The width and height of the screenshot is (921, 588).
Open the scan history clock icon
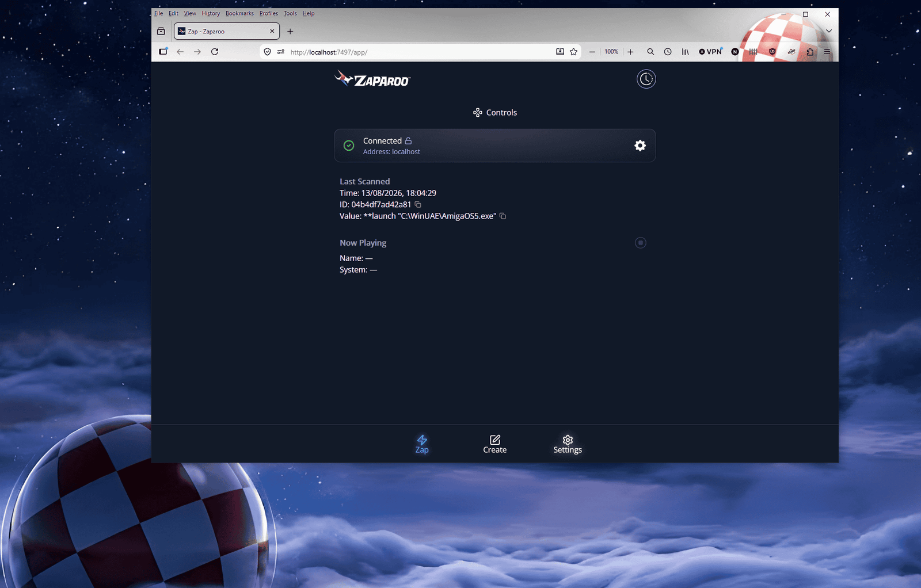646,79
